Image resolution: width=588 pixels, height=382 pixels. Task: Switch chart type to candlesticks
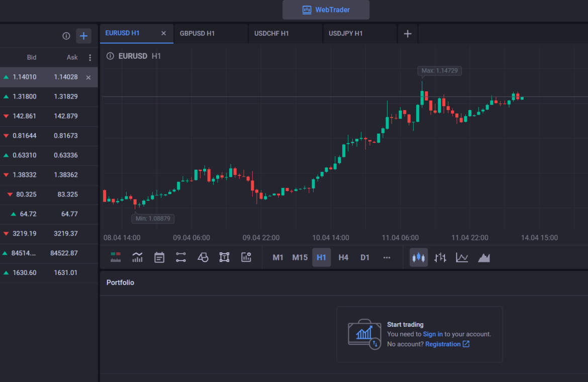[x=419, y=257]
